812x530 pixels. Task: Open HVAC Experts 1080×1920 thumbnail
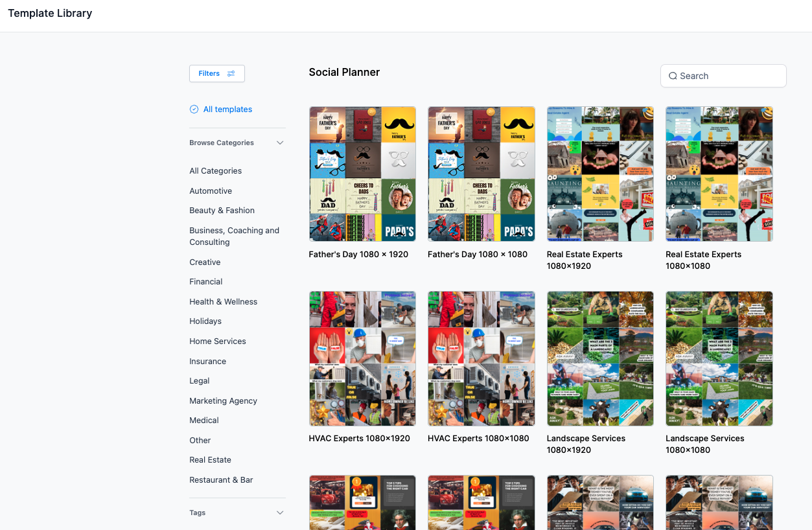click(362, 358)
